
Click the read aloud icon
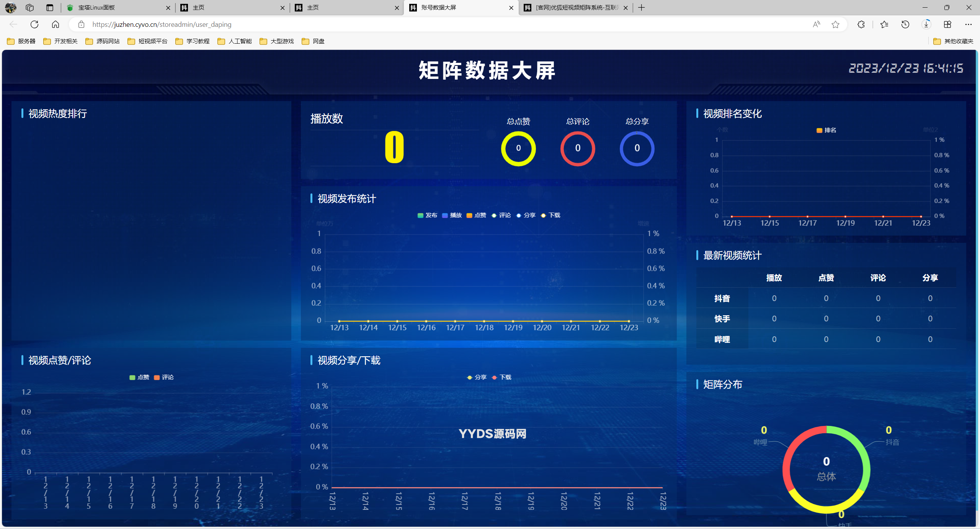pyautogui.click(x=816, y=25)
